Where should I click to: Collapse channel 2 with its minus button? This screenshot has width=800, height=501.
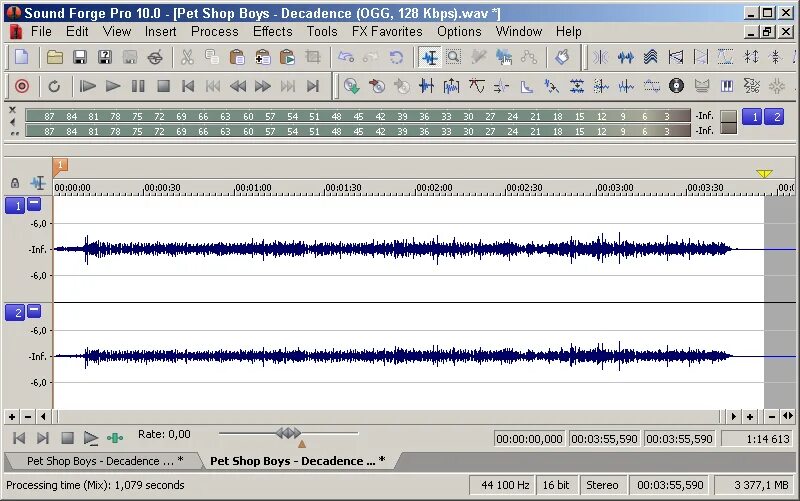pos(34,310)
